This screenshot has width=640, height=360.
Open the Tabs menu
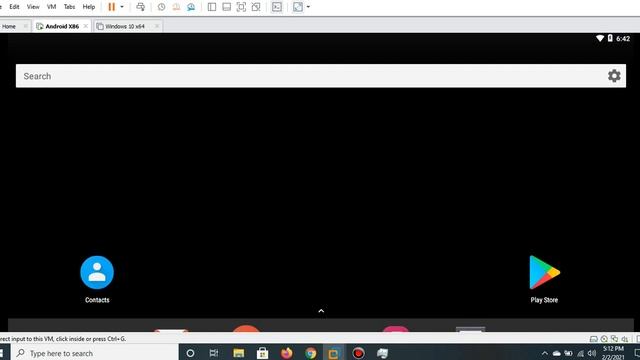click(x=69, y=7)
